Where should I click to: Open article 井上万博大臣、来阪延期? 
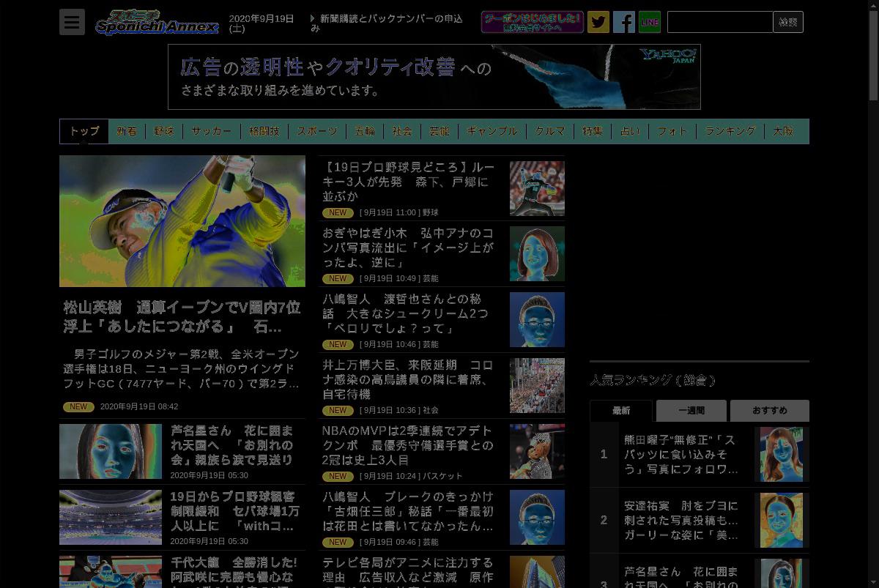point(409,379)
